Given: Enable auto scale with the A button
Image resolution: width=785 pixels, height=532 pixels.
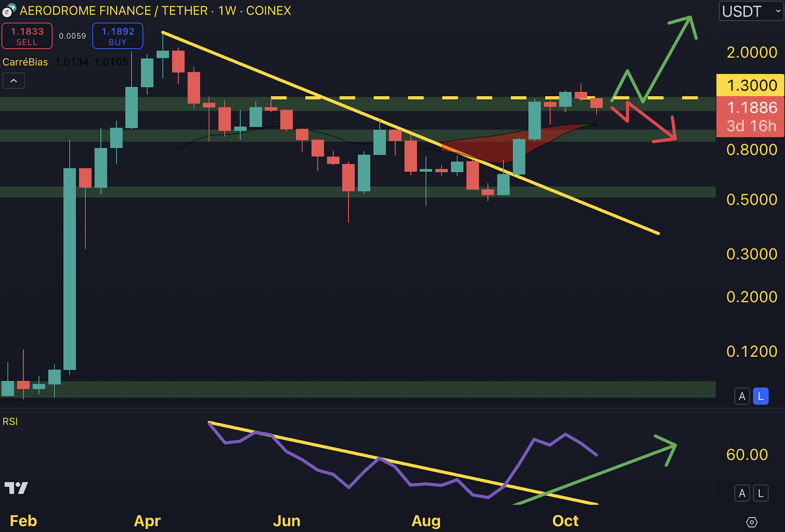Looking at the screenshot, I should pyautogui.click(x=742, y=396).
